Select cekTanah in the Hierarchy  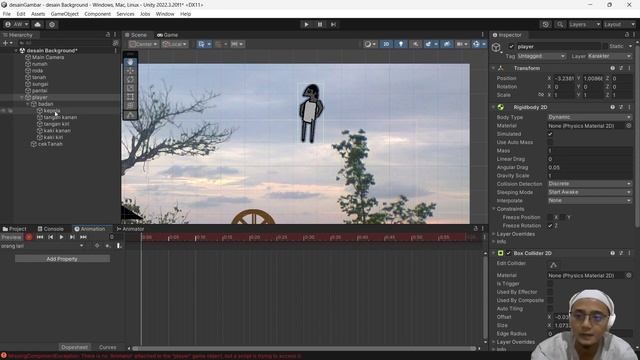coord(50,144)
